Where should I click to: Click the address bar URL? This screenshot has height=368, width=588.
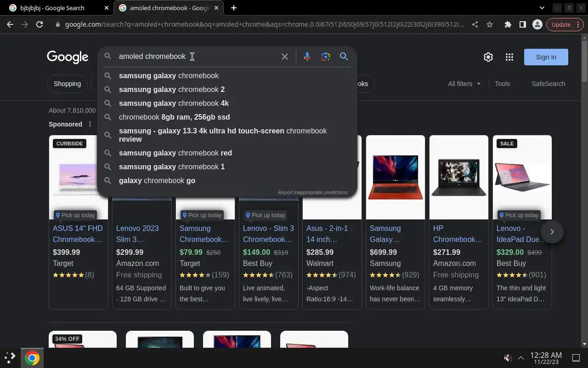(264, 24)
